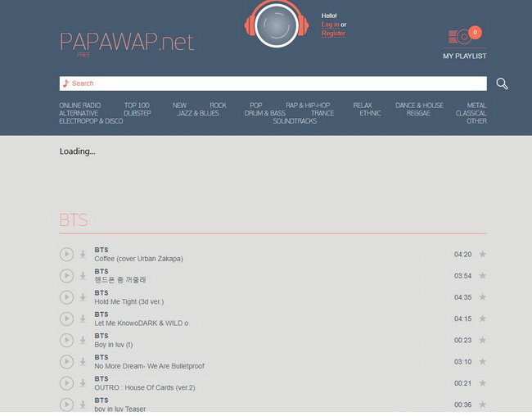The width and height of the screenshot is (532, 416).
Task: Go to PAPAWAP.net home logo
Action: pos(127,42)
